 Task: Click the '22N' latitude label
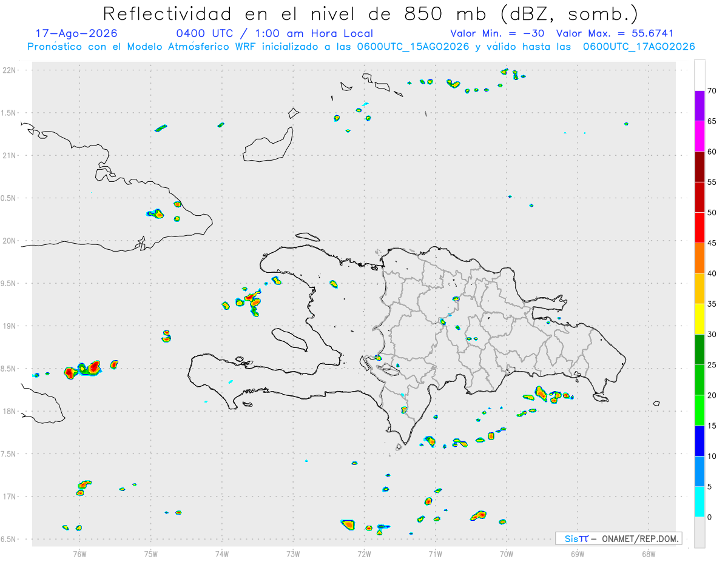(10, 70)
